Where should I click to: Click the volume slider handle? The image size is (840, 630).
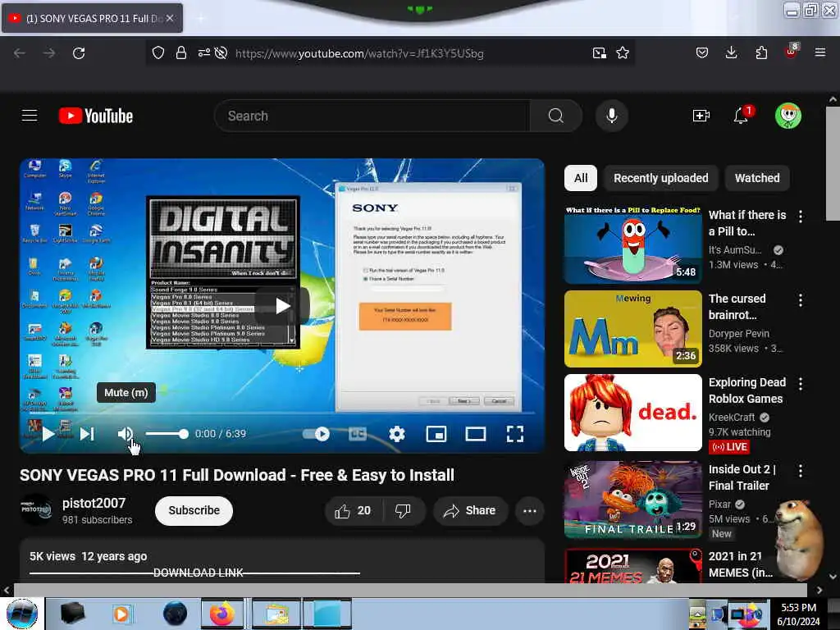[x=184, y=434]
